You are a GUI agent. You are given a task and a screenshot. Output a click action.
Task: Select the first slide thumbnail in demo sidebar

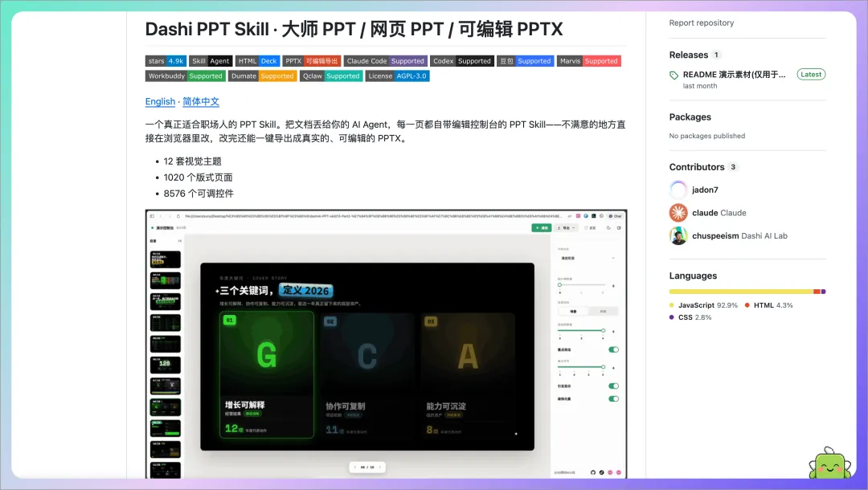(x=166, y=259)
